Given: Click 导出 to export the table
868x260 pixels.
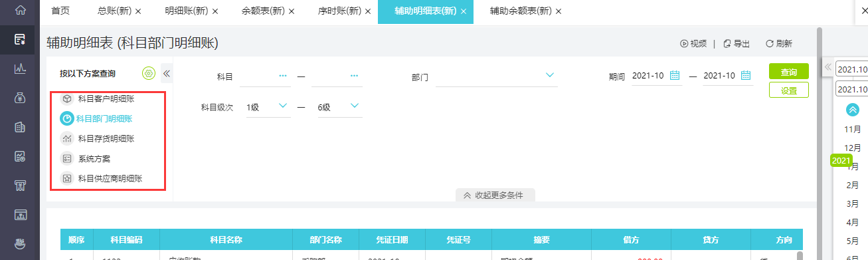Looking at the screenshot, I should tap(737, 44).
